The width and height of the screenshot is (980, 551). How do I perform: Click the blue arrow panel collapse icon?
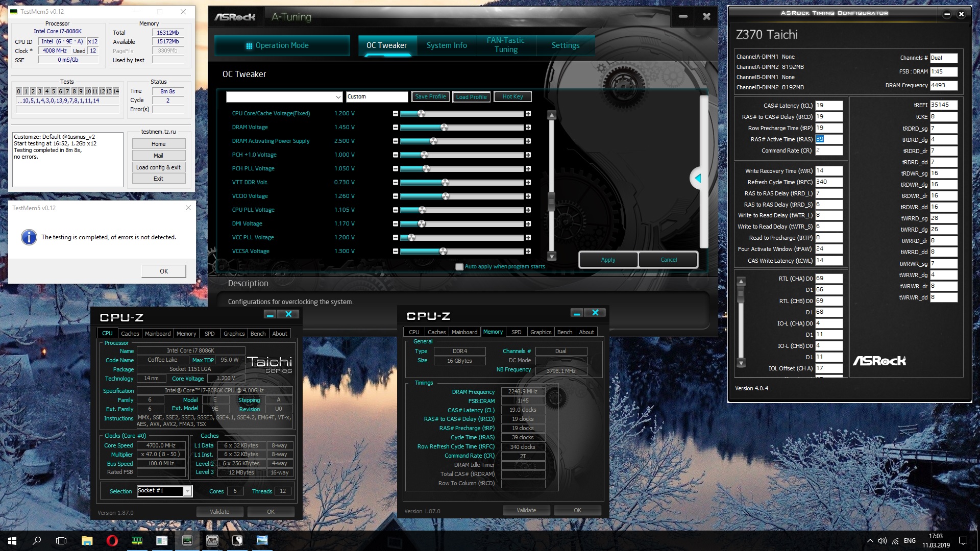pyautogui.click(x=697, y=178)
